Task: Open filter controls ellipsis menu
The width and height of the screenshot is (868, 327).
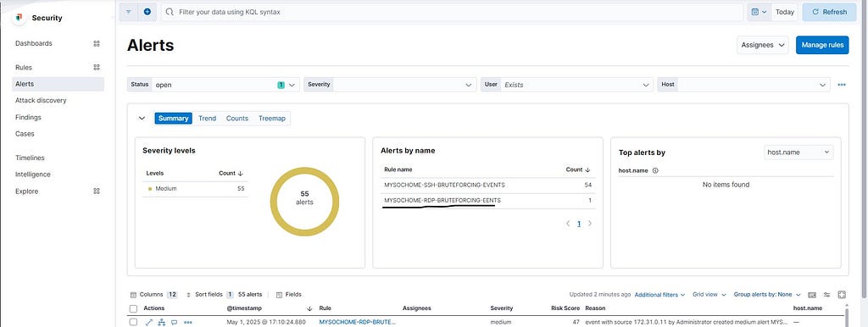Action: point(842,85)
